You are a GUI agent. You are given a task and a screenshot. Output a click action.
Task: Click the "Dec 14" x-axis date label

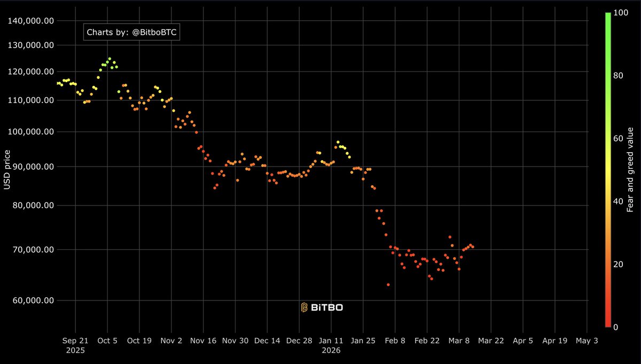click(267, 341)
